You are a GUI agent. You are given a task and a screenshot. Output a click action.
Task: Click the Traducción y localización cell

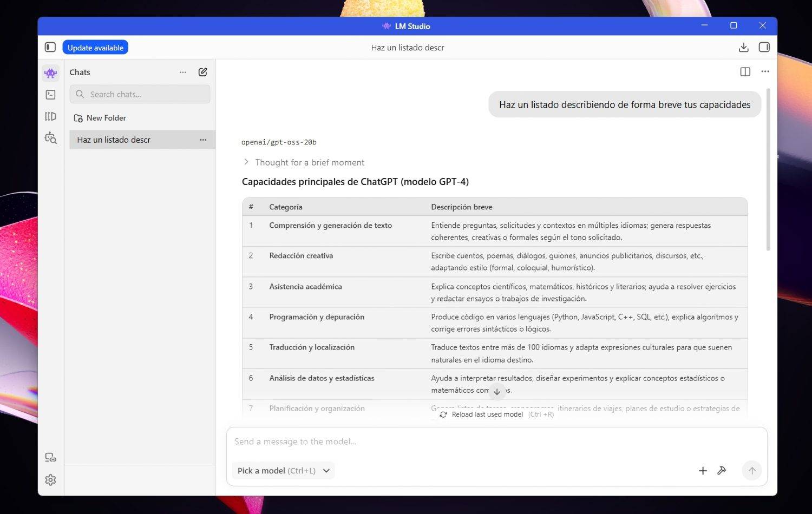(x=312, y=347)
